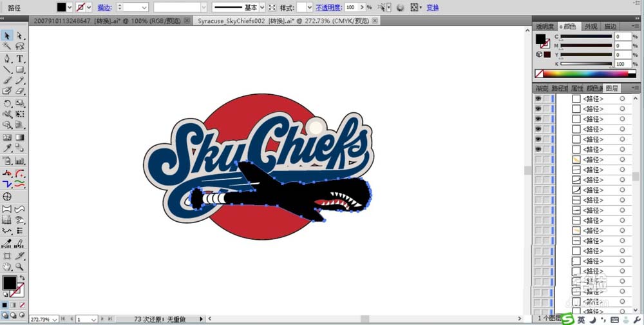The image size is (644, 325).
Task: Switch to the 属性 panel tab
Action: pos(576,88)
